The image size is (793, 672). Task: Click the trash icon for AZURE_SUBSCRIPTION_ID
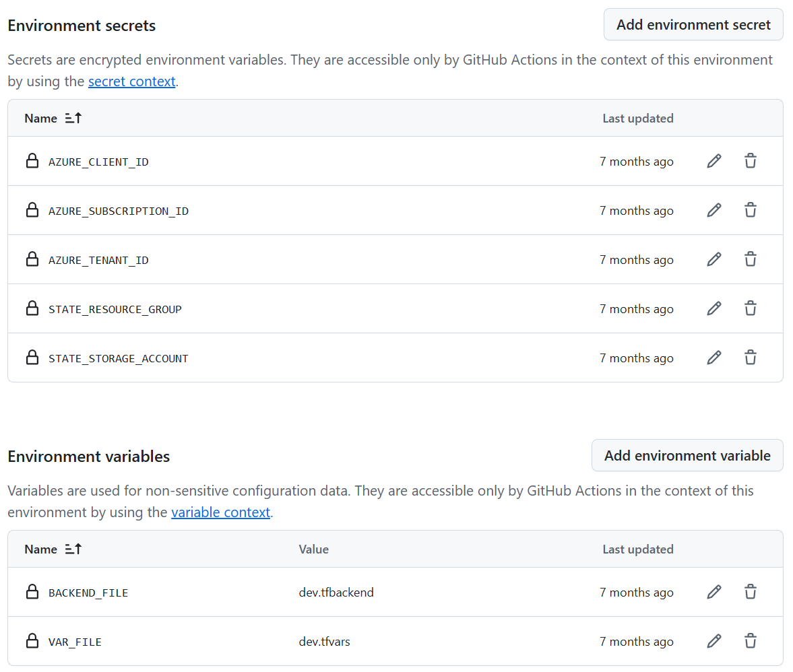tap(751, 210)
